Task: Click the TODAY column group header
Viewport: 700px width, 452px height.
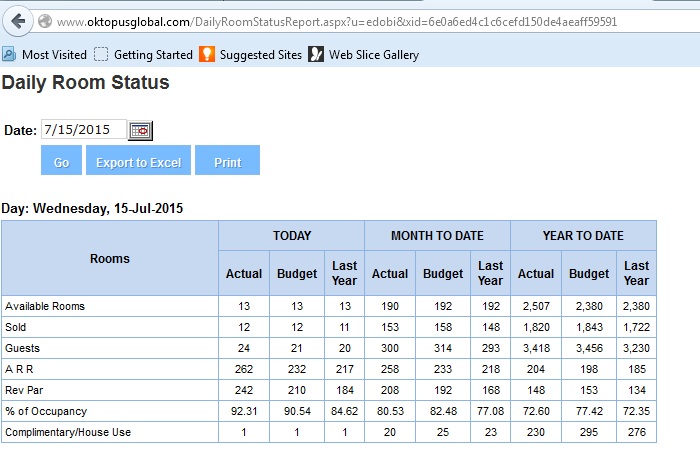Action: [291, 236]
